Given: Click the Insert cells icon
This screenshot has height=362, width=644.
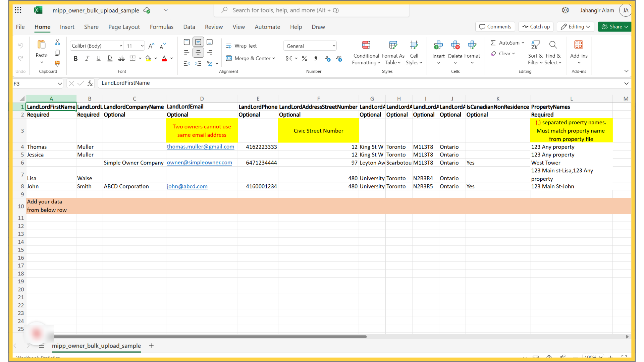Looking at the screenshot, I should 438,45.
